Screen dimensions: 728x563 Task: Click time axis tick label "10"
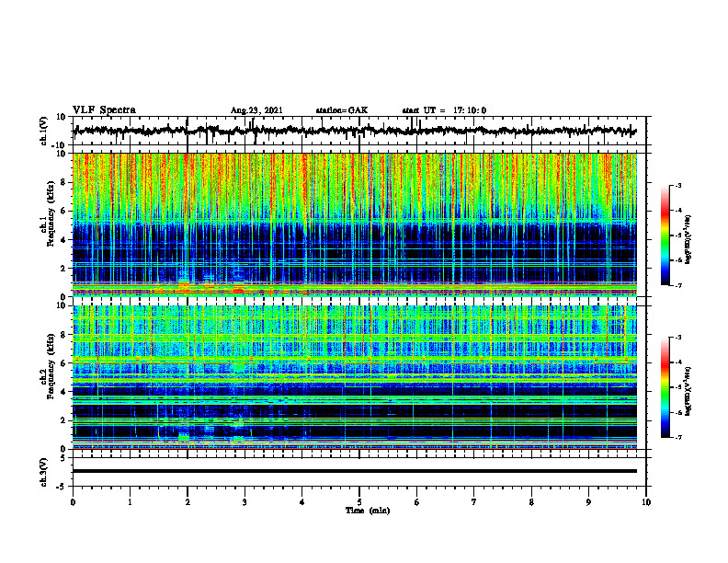click(646, 502)
